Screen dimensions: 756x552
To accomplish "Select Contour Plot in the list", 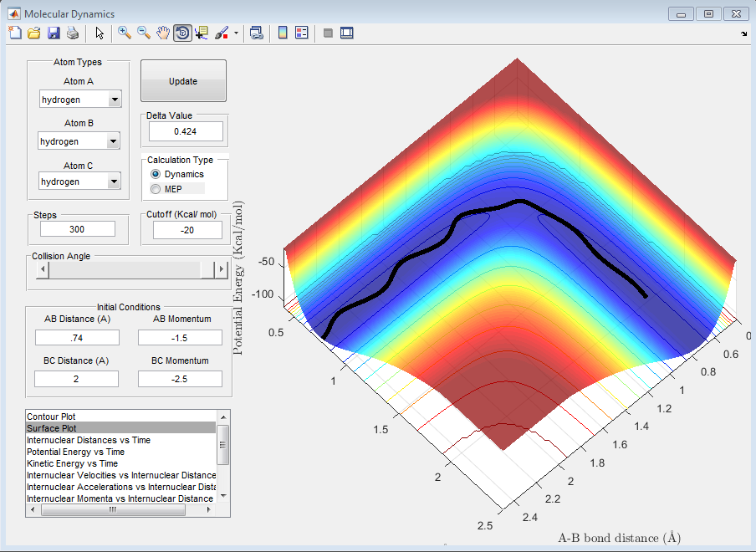I will 50,416.
